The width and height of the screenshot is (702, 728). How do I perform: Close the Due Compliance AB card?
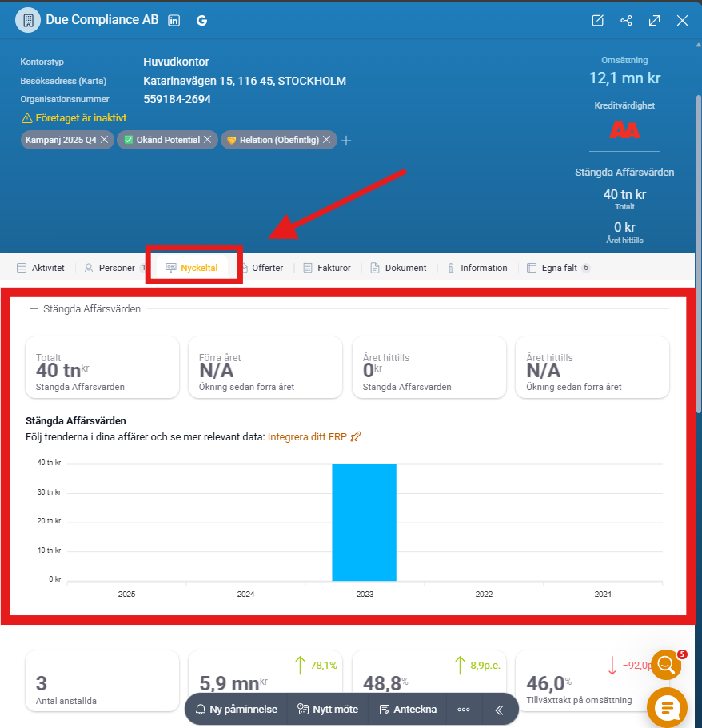pos(682,21)
